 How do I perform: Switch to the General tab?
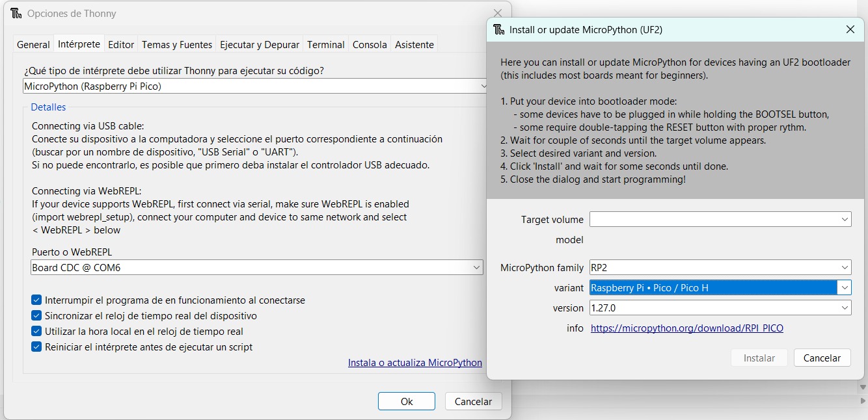(x=33, y=44)
